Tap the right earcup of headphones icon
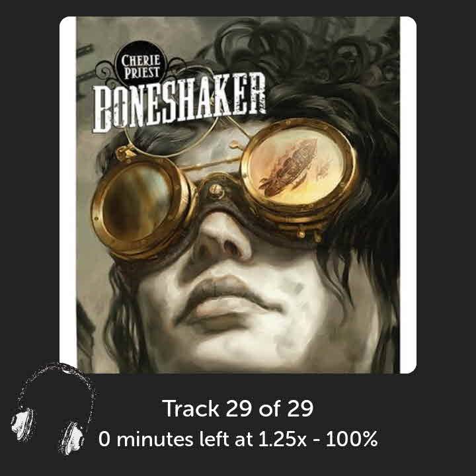This screenshot has width=476, height=476. tap(72, 437)
